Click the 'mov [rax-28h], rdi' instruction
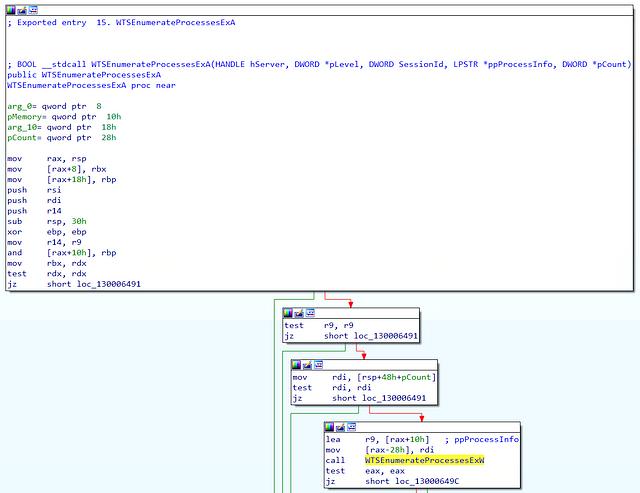The width and height of the screenshot is (640, 493). (x=380, y=450)
